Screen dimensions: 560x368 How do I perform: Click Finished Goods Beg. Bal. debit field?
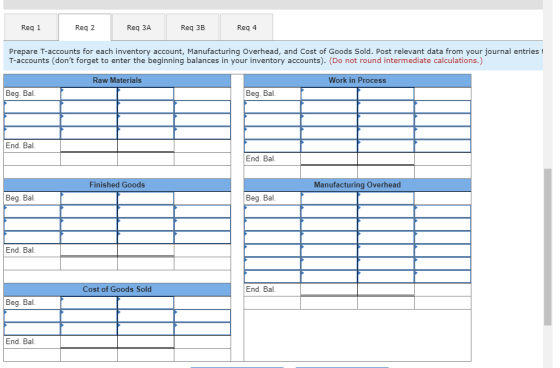pos(89,198)
